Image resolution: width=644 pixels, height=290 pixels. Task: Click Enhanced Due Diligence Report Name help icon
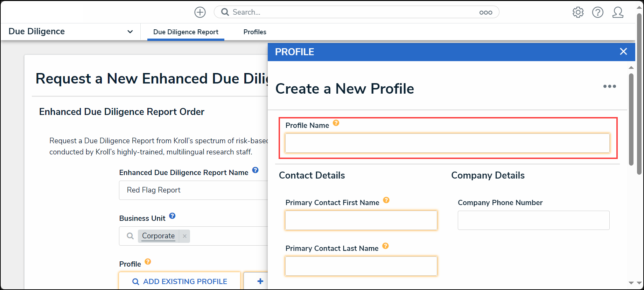[255, 170]
